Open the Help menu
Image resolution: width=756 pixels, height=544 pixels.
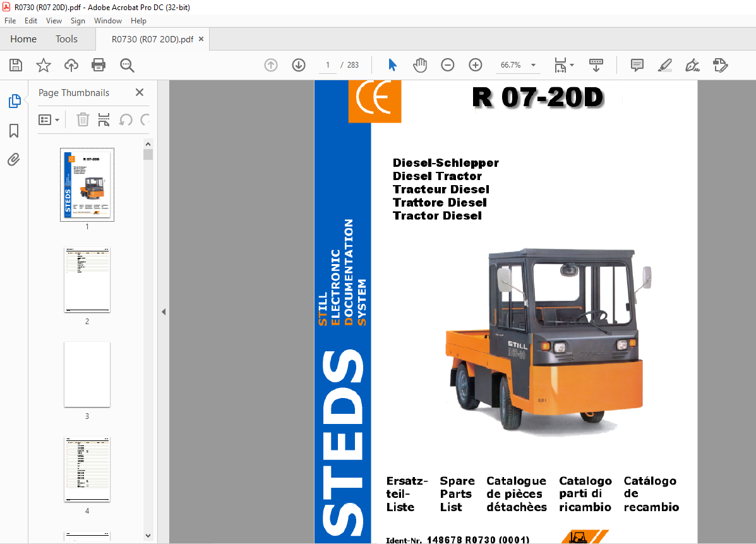138,21
